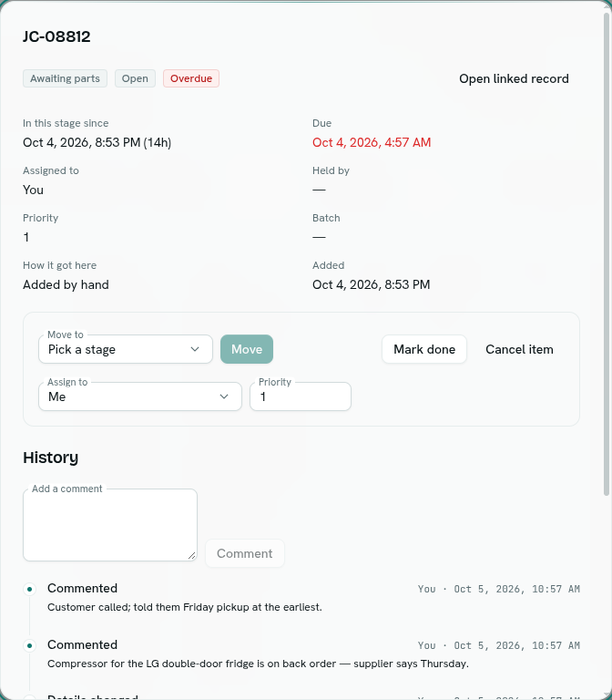
Task: Click the History heading
Action: [51, 458]
